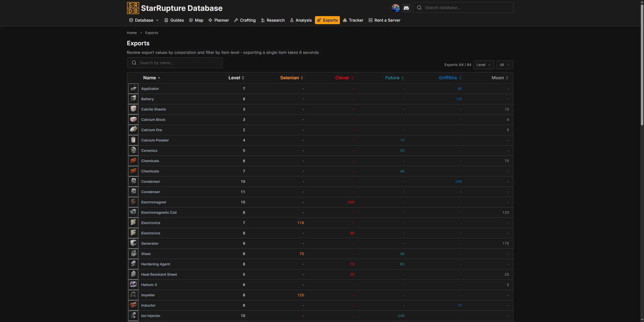Click the Chemicals level 6 item icon

coord(133,161)
